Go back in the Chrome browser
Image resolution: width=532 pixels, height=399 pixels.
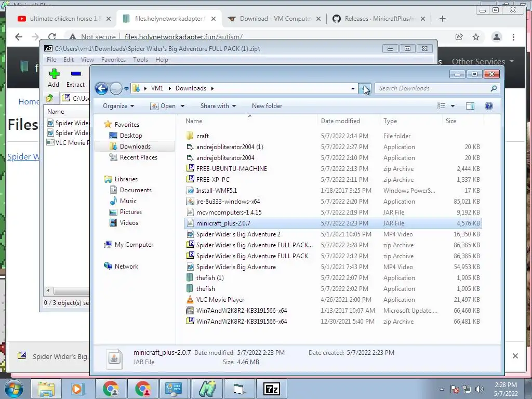(19, 37)
